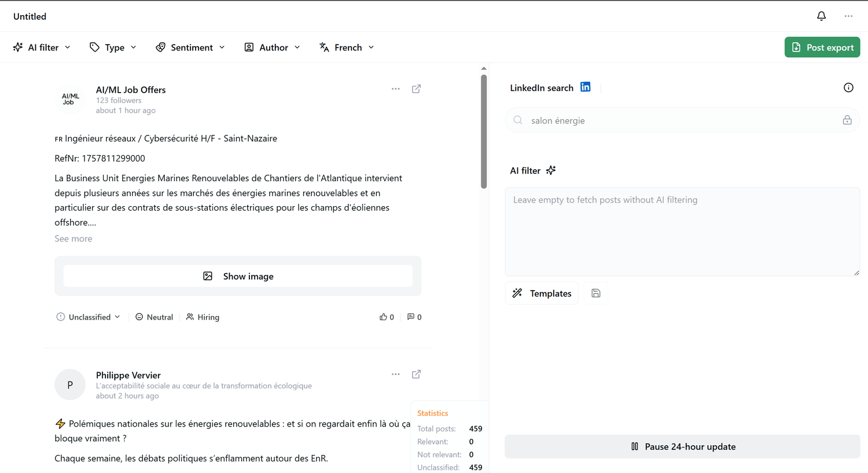Open ellipsis menu on Philippe Vervier post

click(396, 374)
